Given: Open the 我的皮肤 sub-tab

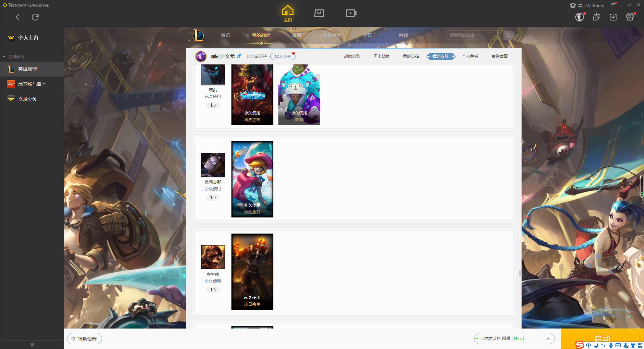Looking at the screenshot, I should tap(441, 56).
